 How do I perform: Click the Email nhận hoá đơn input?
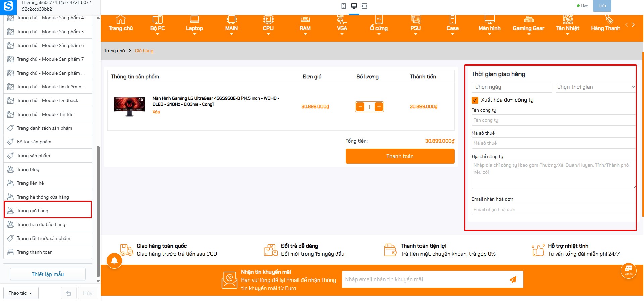(x=554, y=210)
